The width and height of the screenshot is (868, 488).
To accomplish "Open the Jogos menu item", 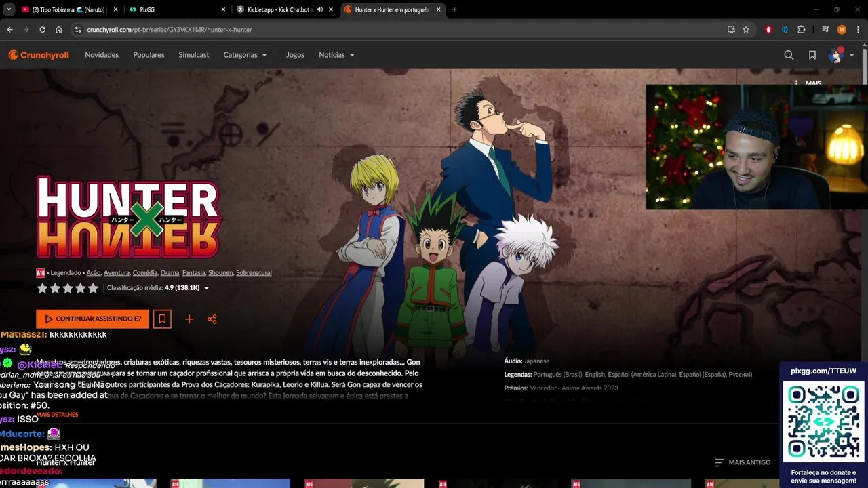I will (295, 55).
